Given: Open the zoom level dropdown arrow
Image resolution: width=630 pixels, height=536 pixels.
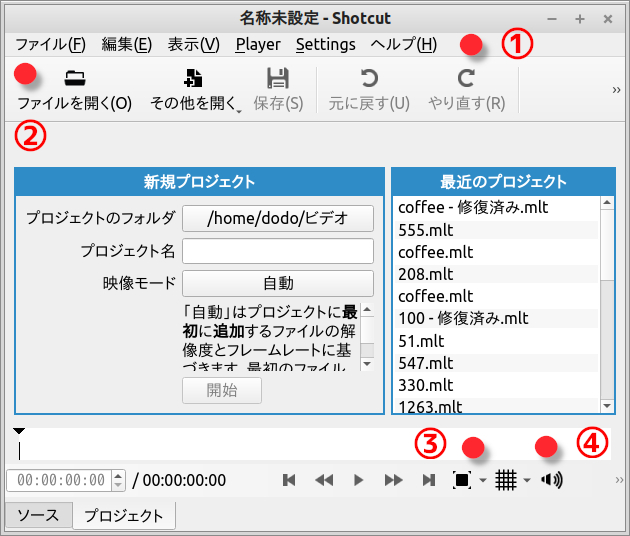Looking at the screenshot, I should coord(483,481).
